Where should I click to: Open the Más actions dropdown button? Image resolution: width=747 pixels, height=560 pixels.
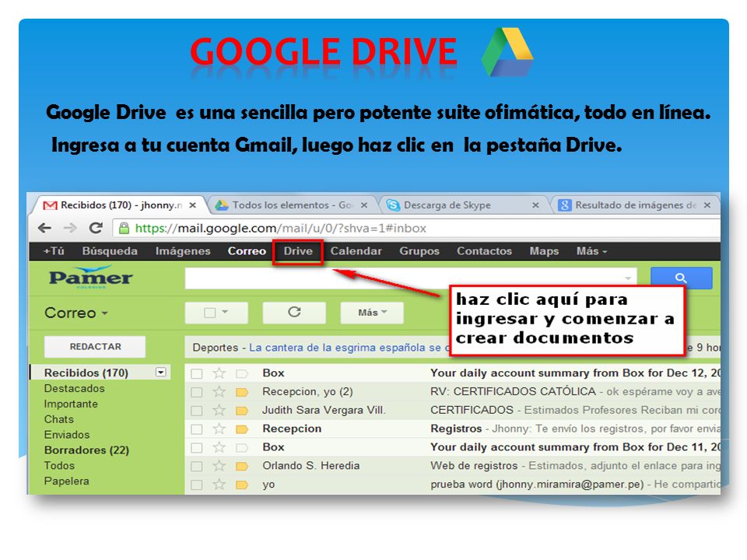click(372, 313)
